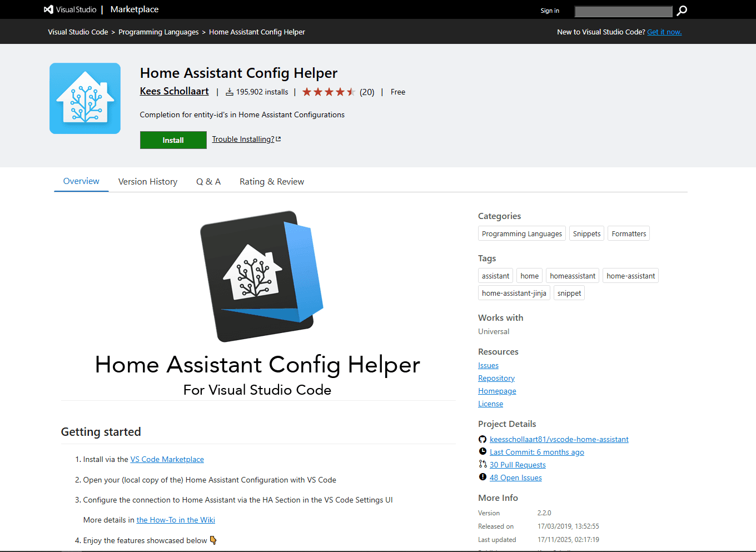Click the GitHub icon next to repository name
756x552 pixels.
pos(483,439)
